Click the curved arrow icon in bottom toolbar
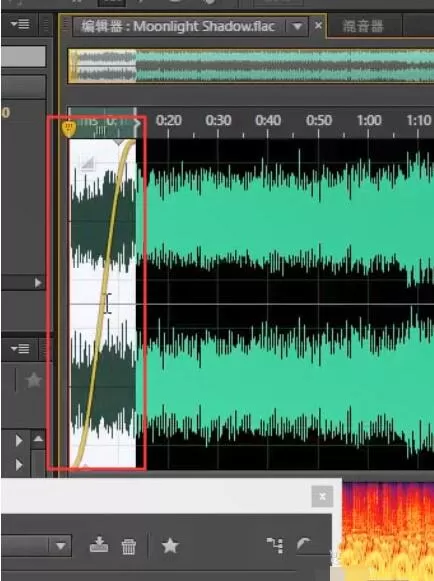This screenshot has width=434, height=581. pos(304,544)
